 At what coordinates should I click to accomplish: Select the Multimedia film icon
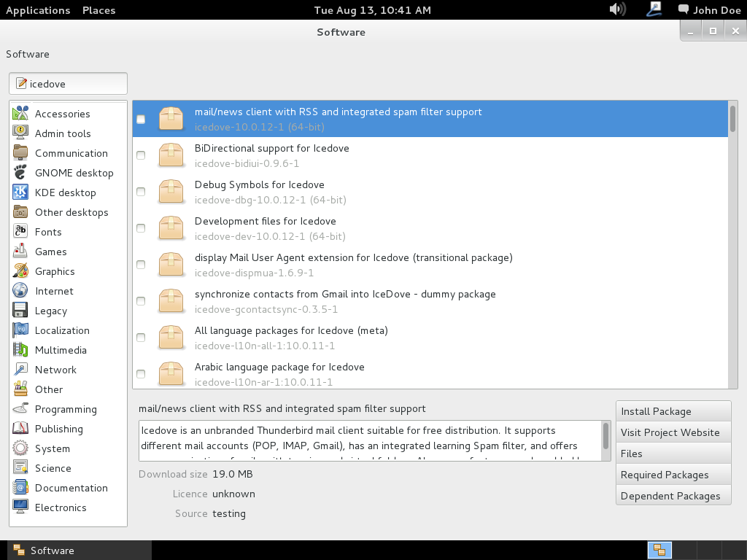coord(20,349)
